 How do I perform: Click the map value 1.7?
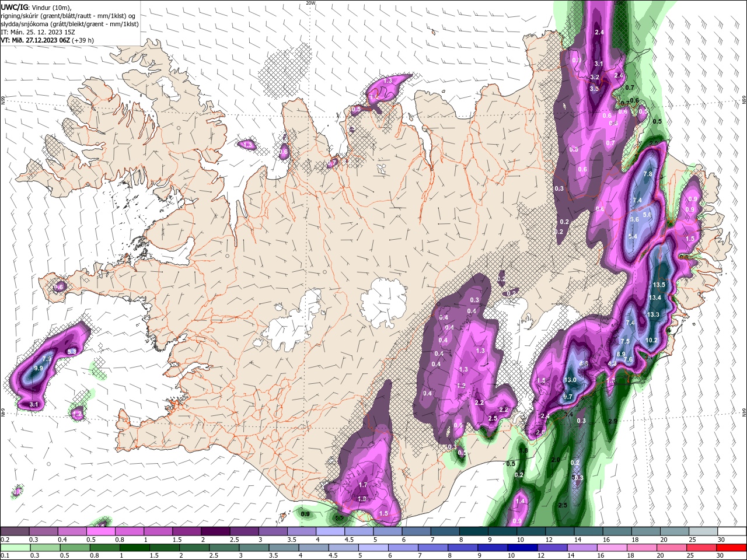click(x=363, y=485)
